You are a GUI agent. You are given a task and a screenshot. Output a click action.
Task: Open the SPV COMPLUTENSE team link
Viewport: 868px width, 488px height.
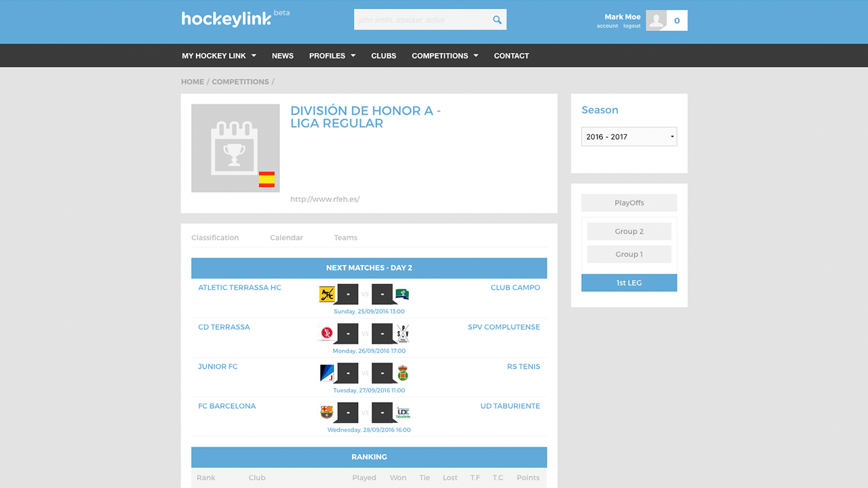pyautogui.click(x=504, y=327)
